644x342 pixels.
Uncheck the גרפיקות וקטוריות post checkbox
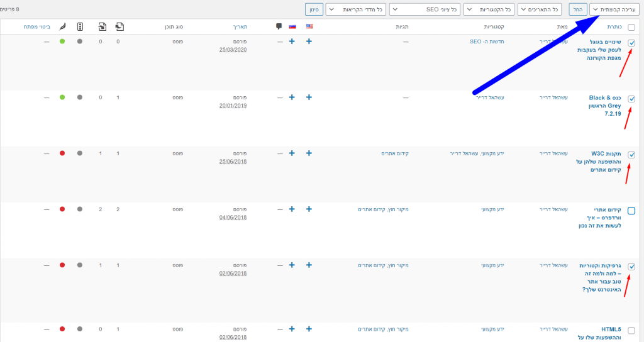(x=631, y=267)
